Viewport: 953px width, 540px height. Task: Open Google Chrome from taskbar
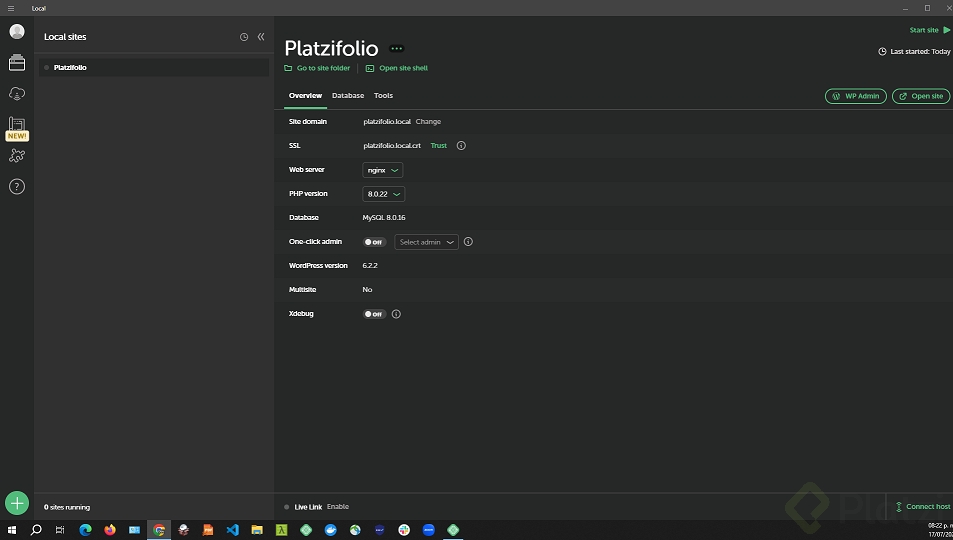click(159, 530)
